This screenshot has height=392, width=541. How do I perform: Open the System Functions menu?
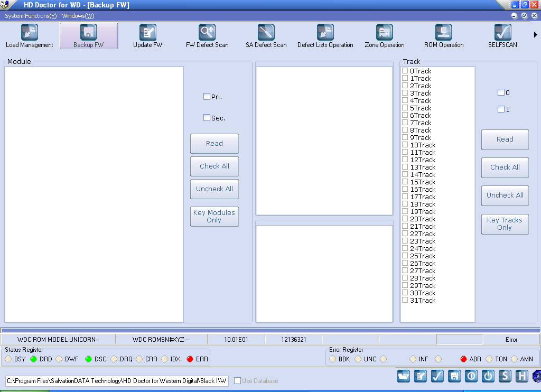[x=31, y=16]
